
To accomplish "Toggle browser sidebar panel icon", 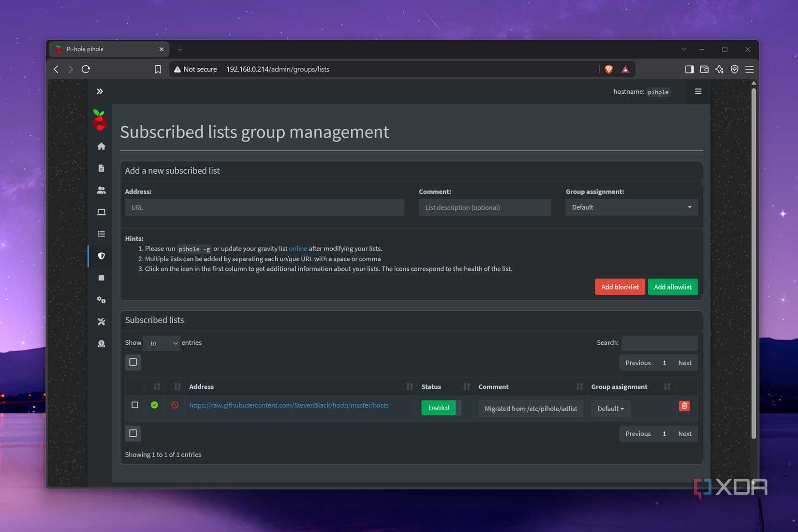I will pyautogui.click(x=689, y=69).
